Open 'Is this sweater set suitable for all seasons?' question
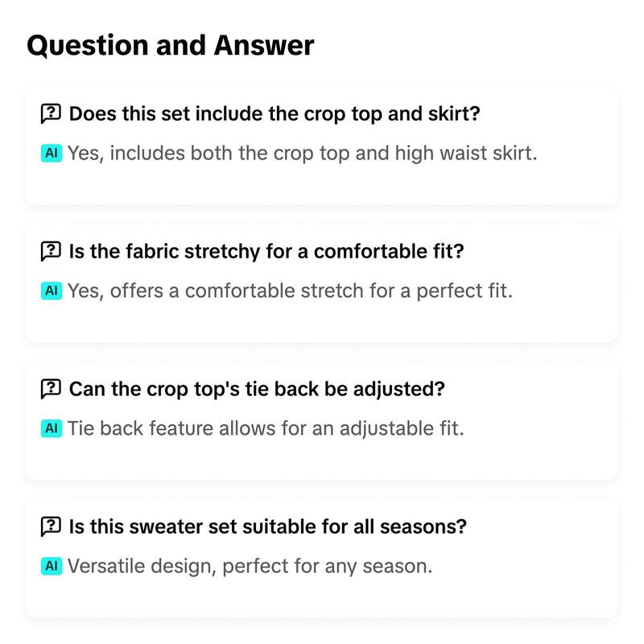This screenshot has width=644, height=644. [x=268, y=526]
